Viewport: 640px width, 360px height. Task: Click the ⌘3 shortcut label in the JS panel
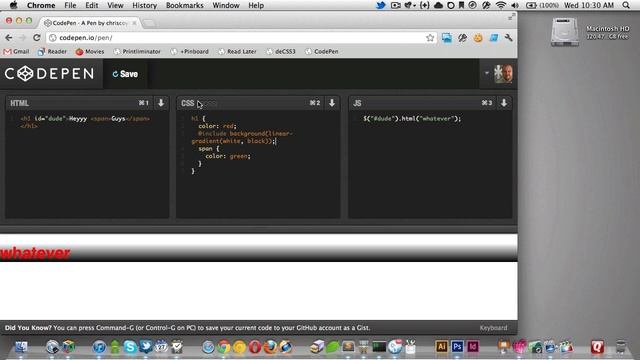[487, 103]
